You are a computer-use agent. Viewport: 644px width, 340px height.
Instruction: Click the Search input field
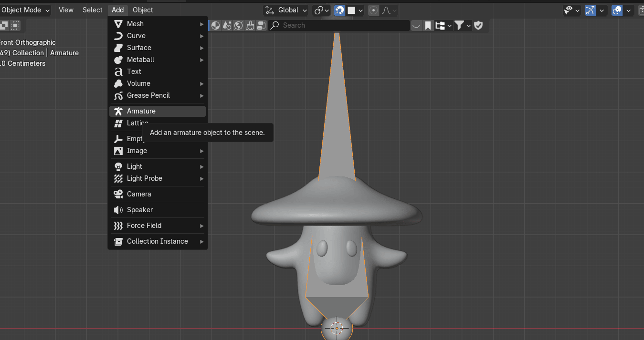coord(339,25)
